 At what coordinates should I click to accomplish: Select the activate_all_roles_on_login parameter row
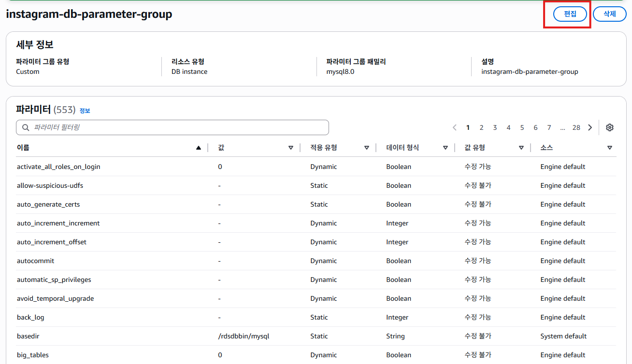point(58,167)
